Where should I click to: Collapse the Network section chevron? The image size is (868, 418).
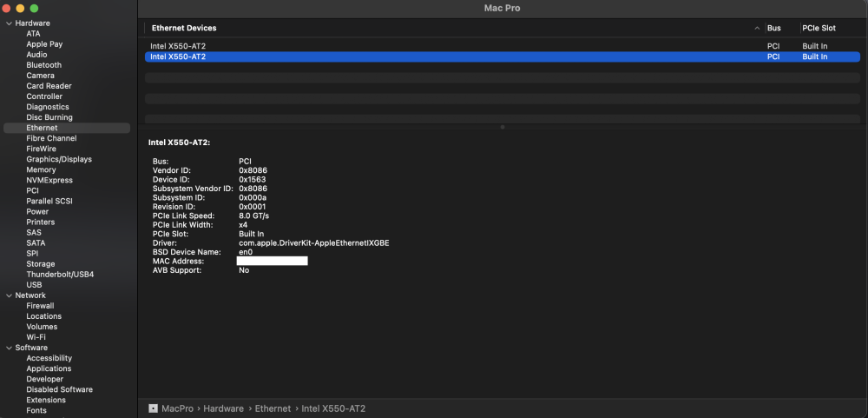click(9, 295)
